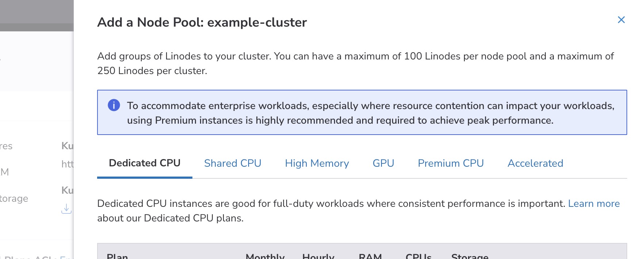Click the Plan column header
The height and width of the screenshot is (259, 644).
(x=117, y=256)
